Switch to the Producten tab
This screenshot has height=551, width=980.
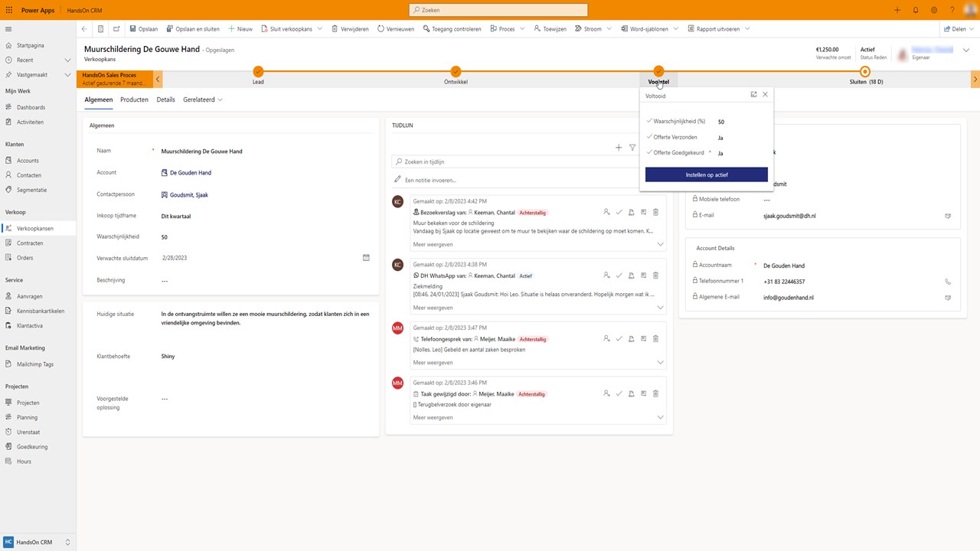[x=134, y=99]
